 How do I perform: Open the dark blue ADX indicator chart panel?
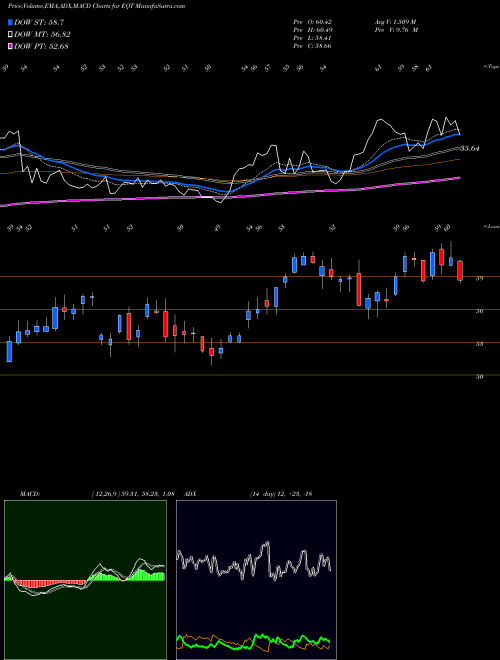256,580
